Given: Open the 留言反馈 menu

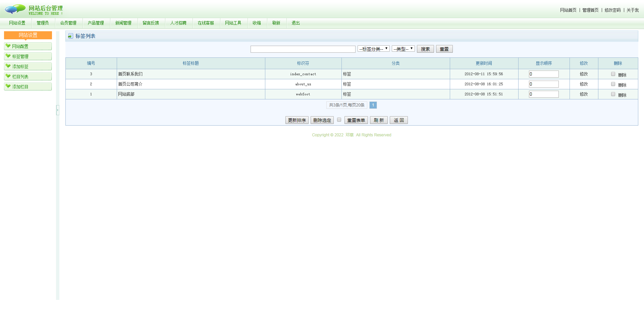Looking at the screenshot, I should pyautogui.click(x=151, y=23).
